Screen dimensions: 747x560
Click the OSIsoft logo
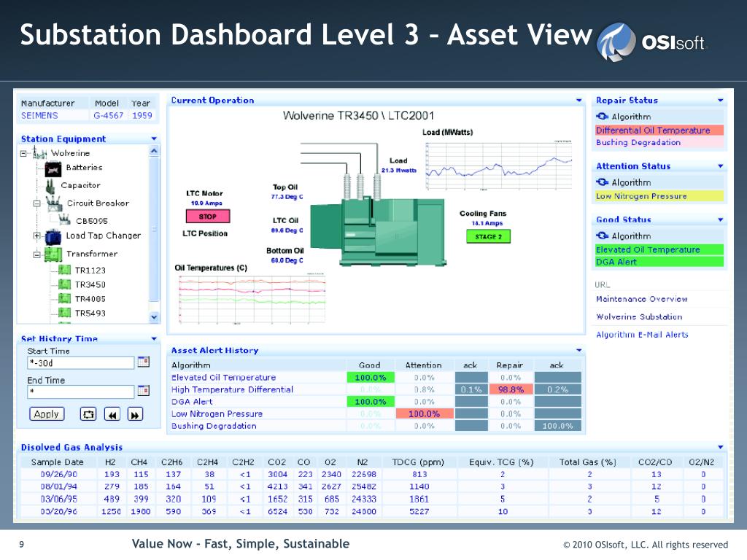coord(652,42)
